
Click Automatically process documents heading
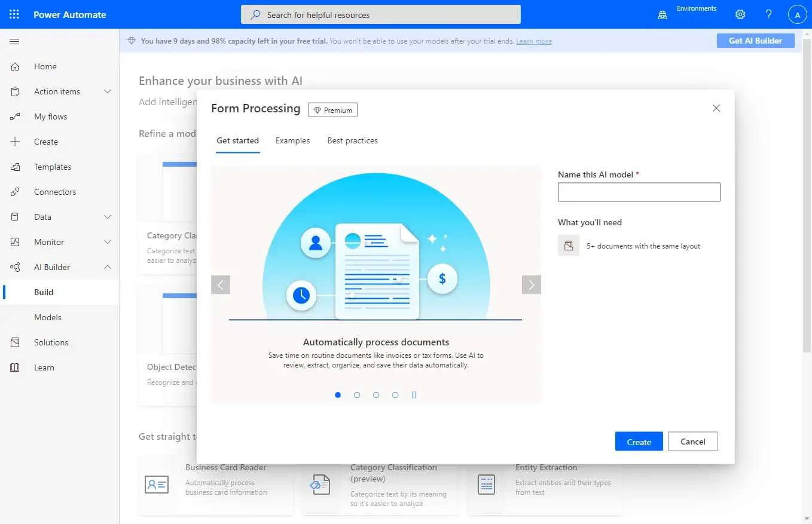(376, 342)
